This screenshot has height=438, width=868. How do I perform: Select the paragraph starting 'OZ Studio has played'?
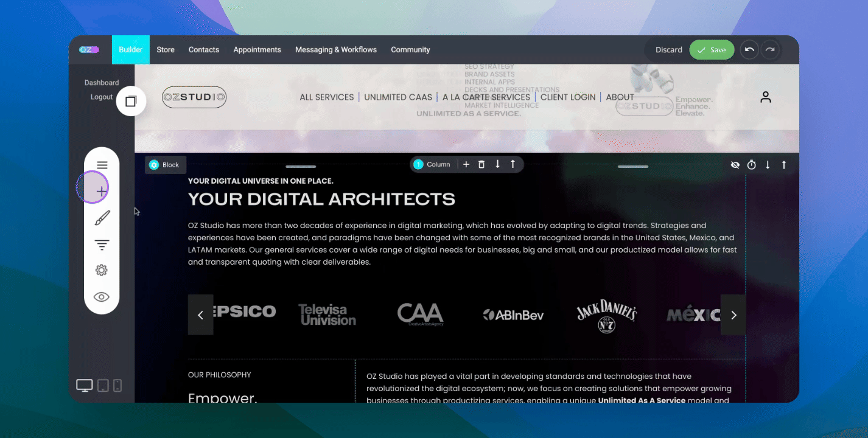coord(549,388)
